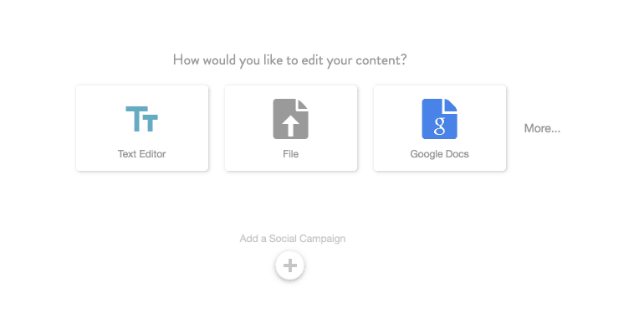Viewport: 644px width, 335px height.
Task: Select the Google Docs label text
Action: coord(439,154)
